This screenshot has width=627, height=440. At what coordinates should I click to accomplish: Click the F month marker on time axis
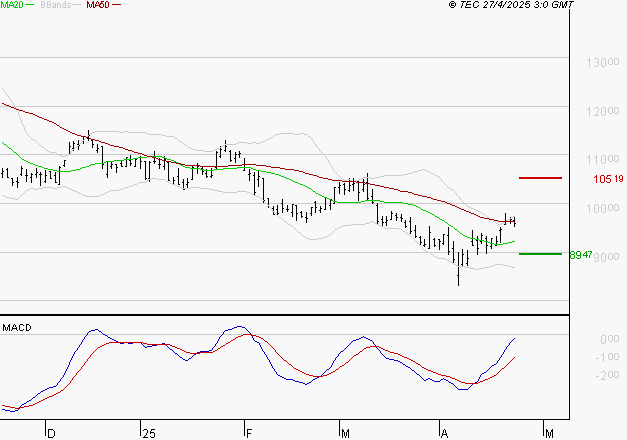247,433
